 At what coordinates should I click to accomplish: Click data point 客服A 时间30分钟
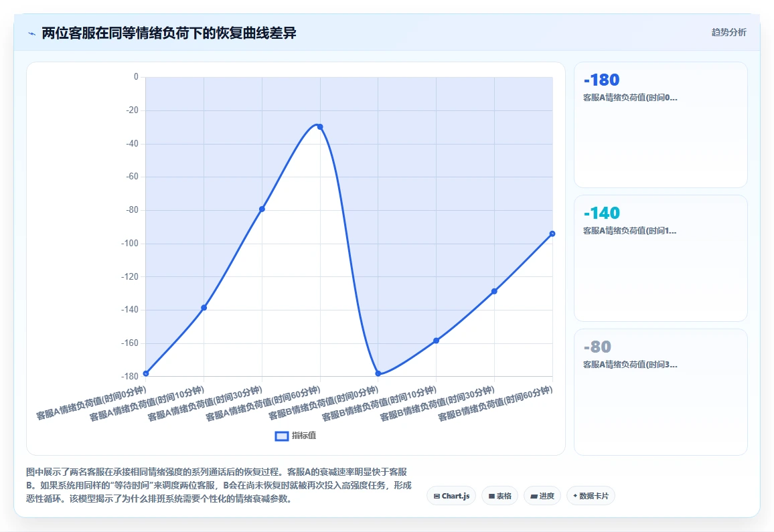coord(262,209)
